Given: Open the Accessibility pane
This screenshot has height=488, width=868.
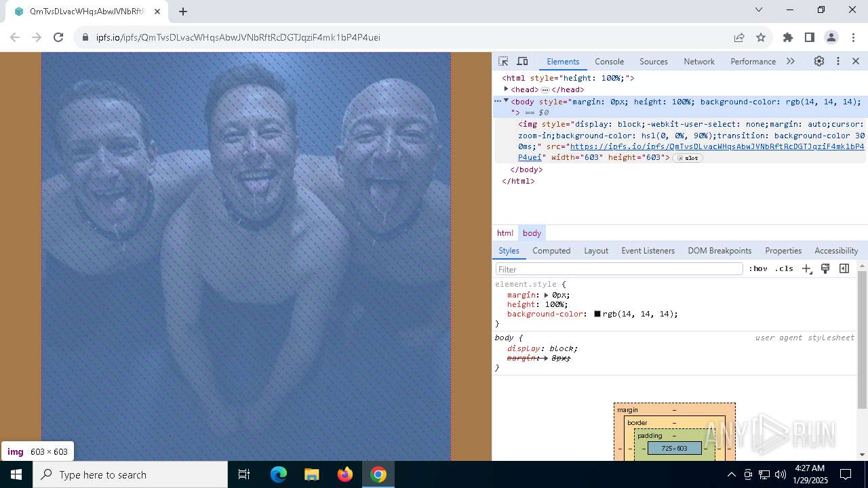Looking at the screenshot, I should coord(836,250).
